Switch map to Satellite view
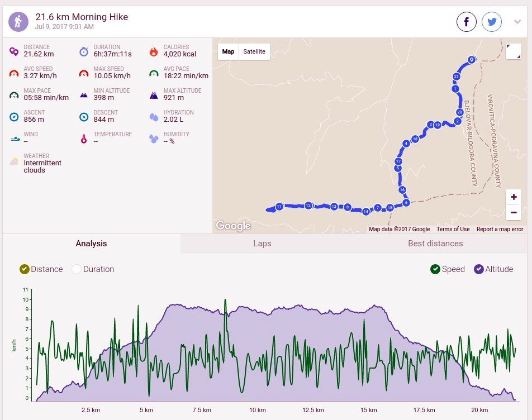532x420 pixels. click(x=254, y=51)
